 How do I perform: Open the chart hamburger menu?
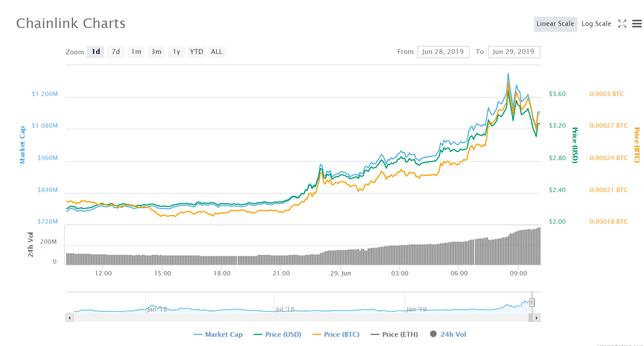click(637, 24)
